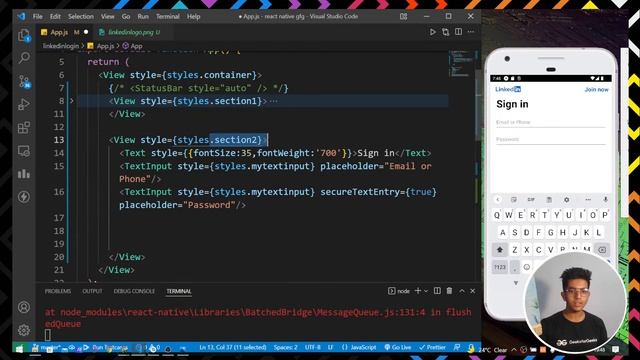Click the code minimap preview

(462, 63)
